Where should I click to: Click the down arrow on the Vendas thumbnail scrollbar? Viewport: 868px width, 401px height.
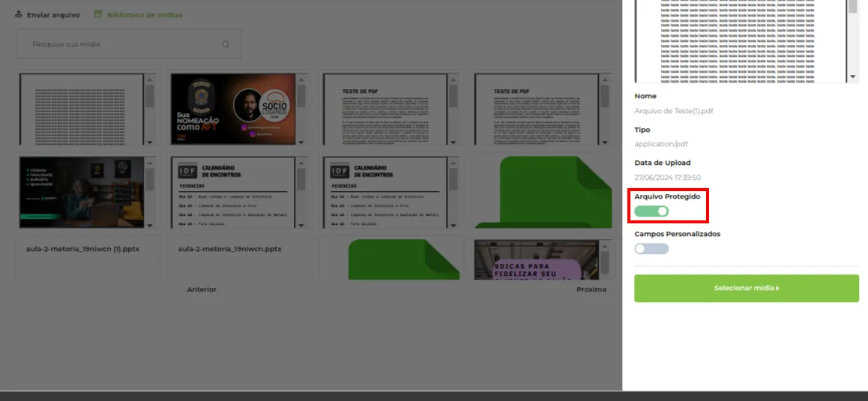tap(149, 226)
